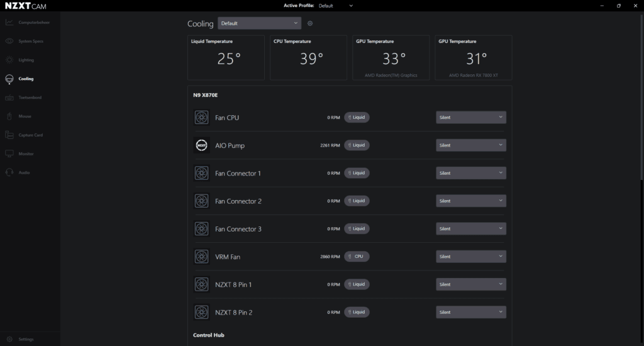Expand the Active Profile dropdown in the title bar
The height and width of the screenshot is (346, 644).
336,6
